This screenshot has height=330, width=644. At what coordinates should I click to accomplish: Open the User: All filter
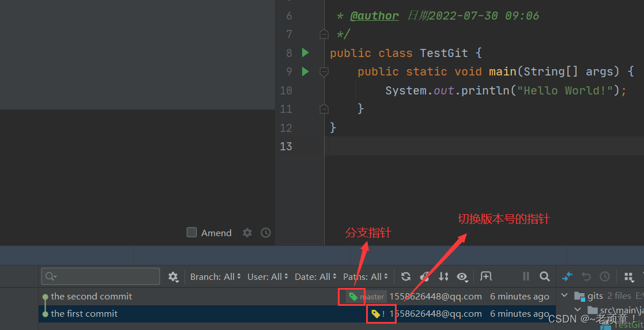click(268, 276)
